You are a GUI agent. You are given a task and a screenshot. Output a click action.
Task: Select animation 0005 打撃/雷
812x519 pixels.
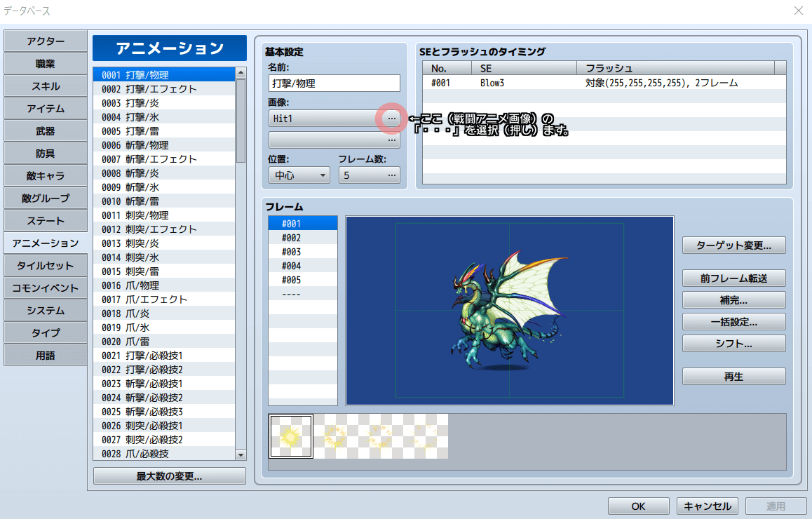[x=164, y=131]
